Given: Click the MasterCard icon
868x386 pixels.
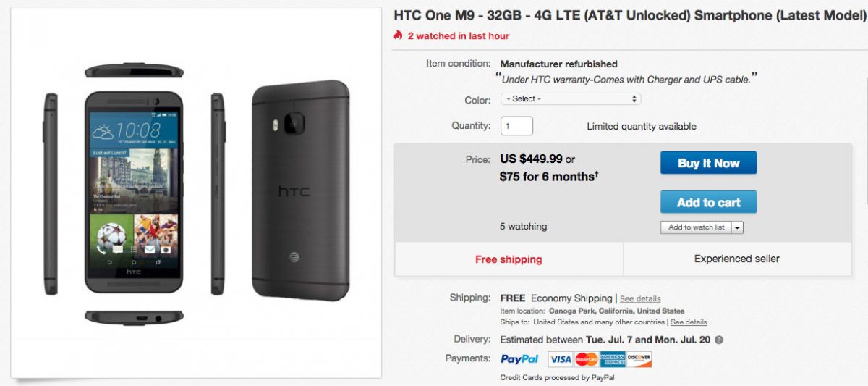Looking at the screenshot, I should tap(587, 359).
